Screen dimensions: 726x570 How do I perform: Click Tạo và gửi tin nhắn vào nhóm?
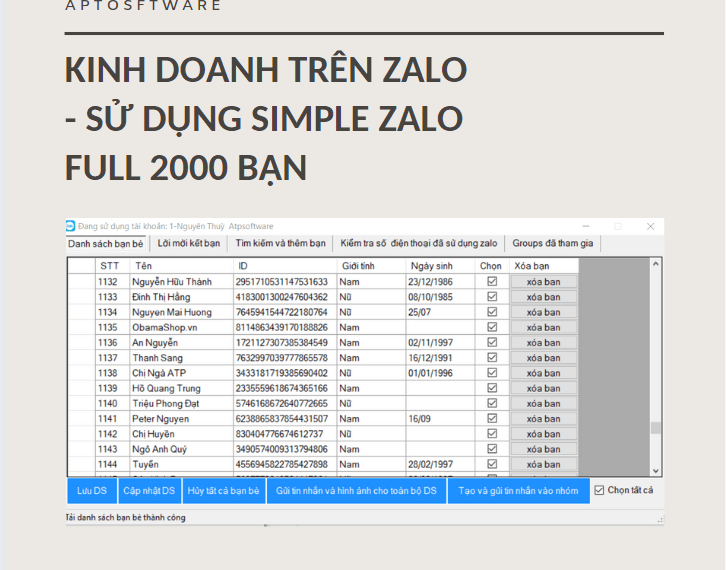click(519, 491)
